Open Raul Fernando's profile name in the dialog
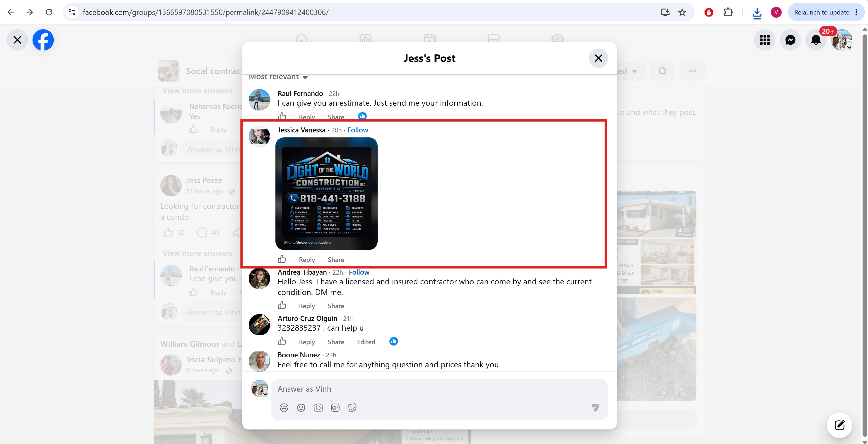The height and width of the screenshot is (444, 868). (300, 93)
